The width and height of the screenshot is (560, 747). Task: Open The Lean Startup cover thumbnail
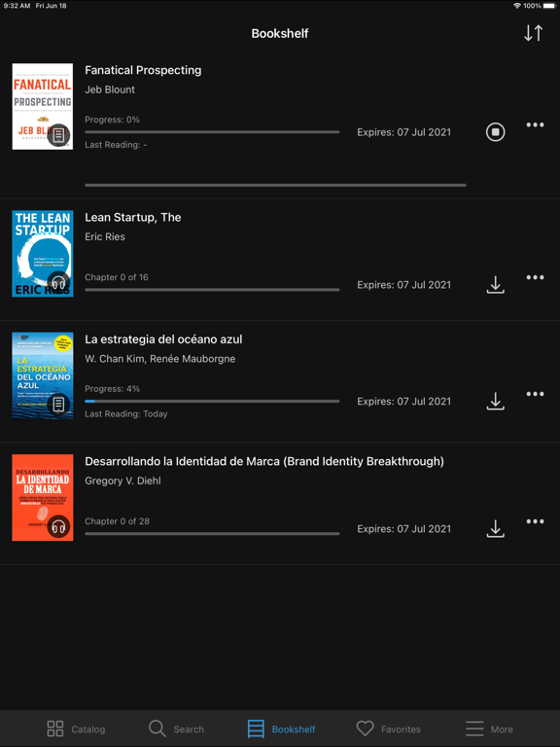[x=43, y=254]
